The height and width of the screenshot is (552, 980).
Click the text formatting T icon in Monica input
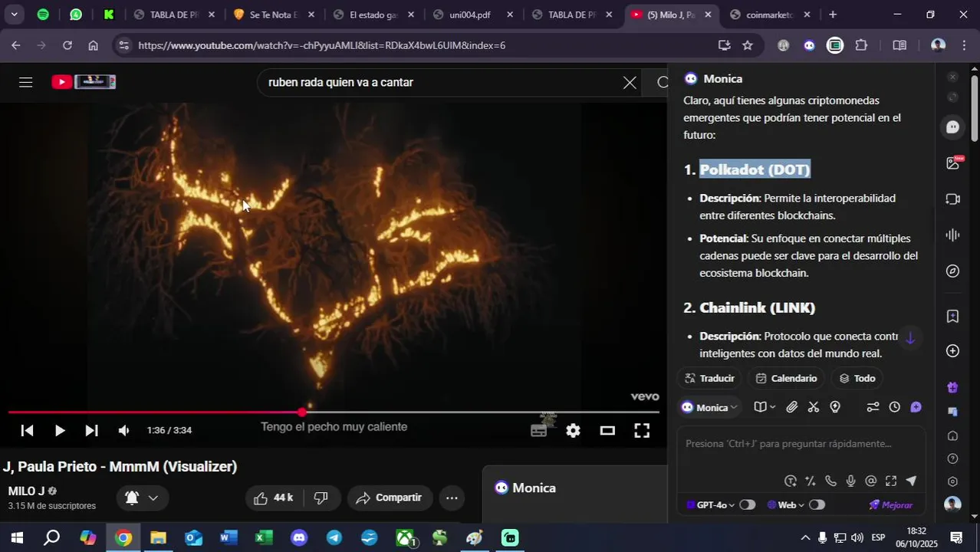791,481
